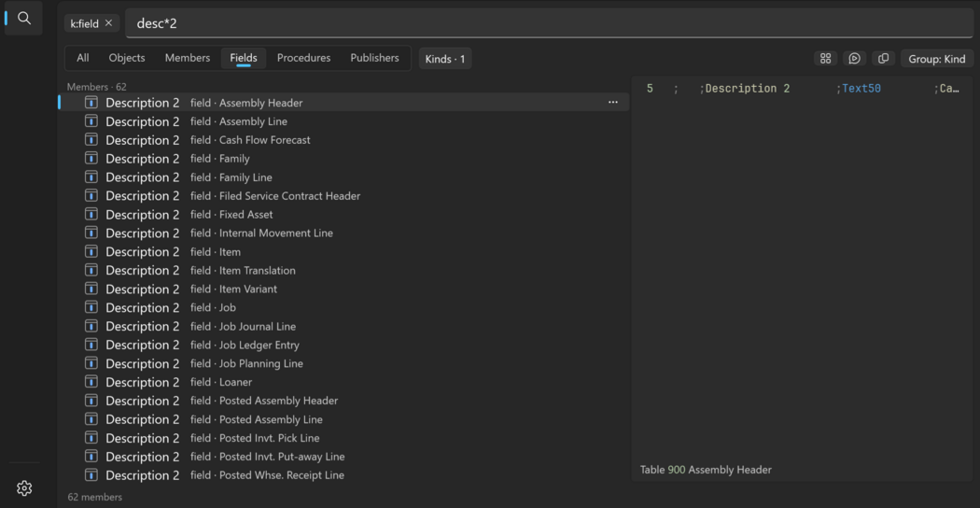Screen dimensions: 980x508
Task: Select 'field · Assembly Header' text
Action: [246, 103]
